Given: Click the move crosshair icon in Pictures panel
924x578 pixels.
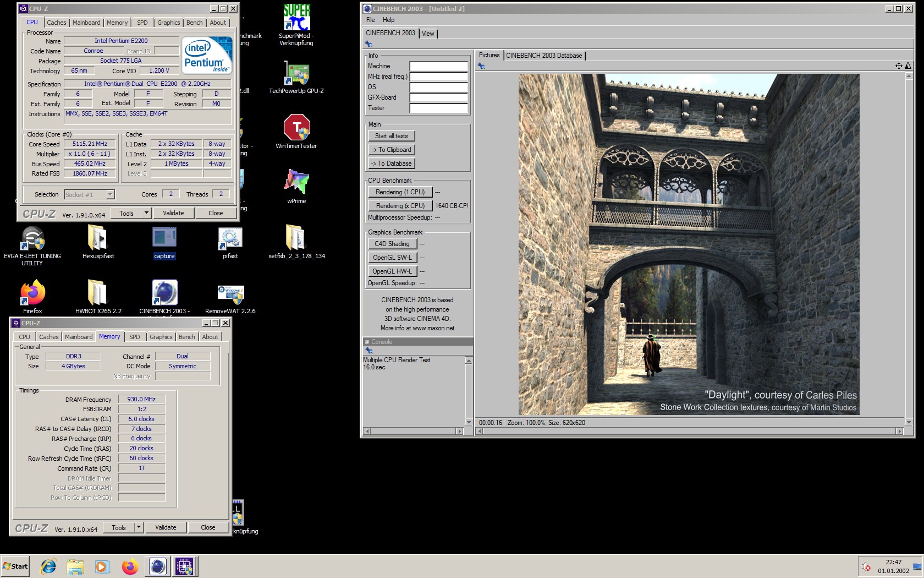Looking at the screenshot, I should (x=899, y=66).
